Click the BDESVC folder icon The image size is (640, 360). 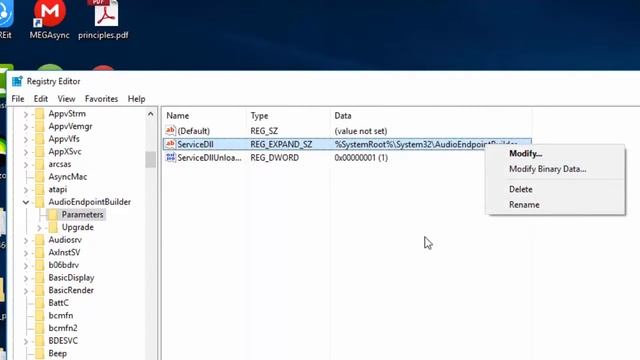(x=40, y=341)
